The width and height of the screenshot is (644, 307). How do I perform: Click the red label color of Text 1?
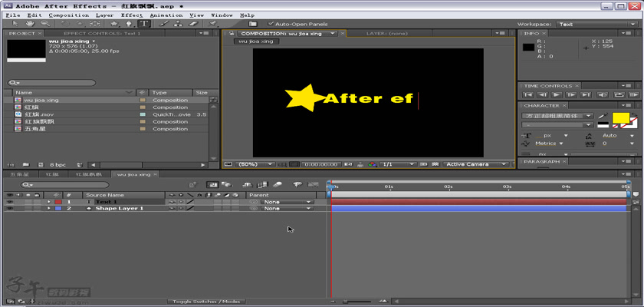(58, 202)
